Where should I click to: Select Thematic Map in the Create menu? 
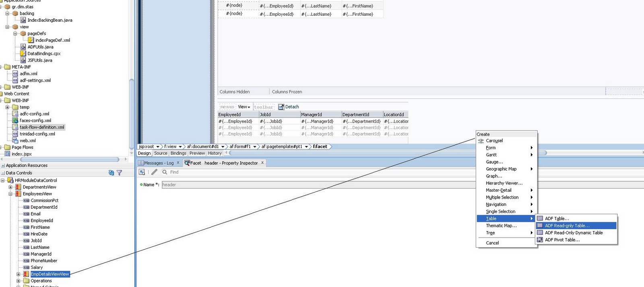tap(506, 225)
